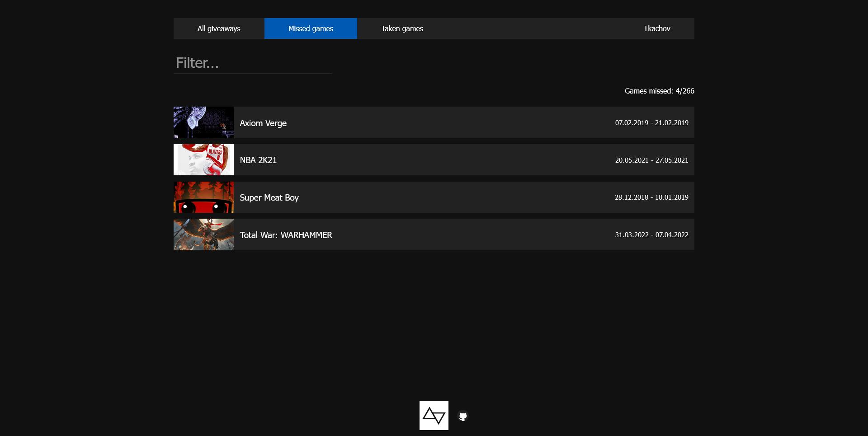This screenshot has height=436, width=868.
Task: Open the GitHub icon link in footer
Action: 462,416
